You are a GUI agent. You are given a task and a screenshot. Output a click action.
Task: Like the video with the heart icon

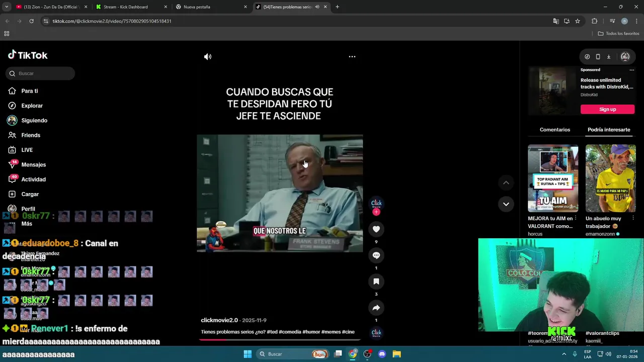376,229
